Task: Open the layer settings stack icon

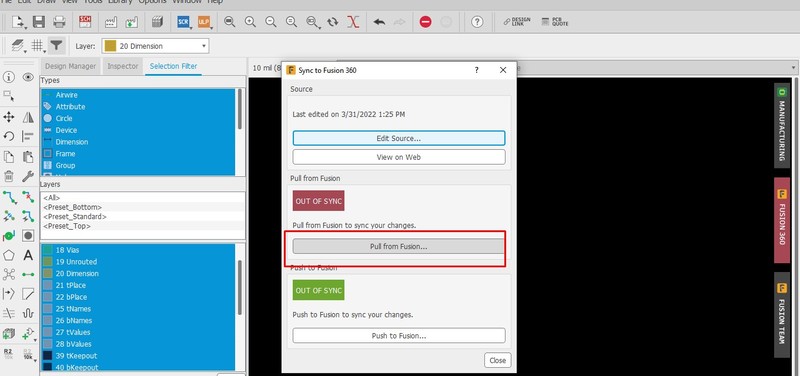Action: [x=18, y=46]
